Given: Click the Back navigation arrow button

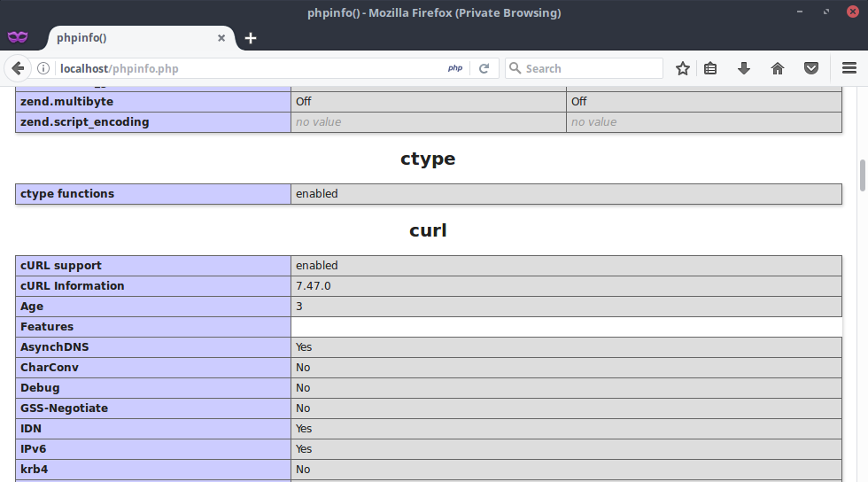Looking at the screenshot, I should point(18,68).
